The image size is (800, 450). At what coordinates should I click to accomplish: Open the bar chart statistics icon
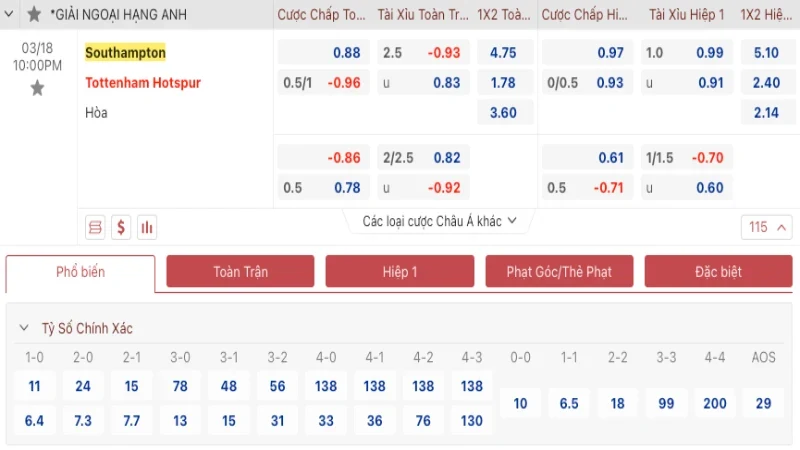tap(147, 227)
